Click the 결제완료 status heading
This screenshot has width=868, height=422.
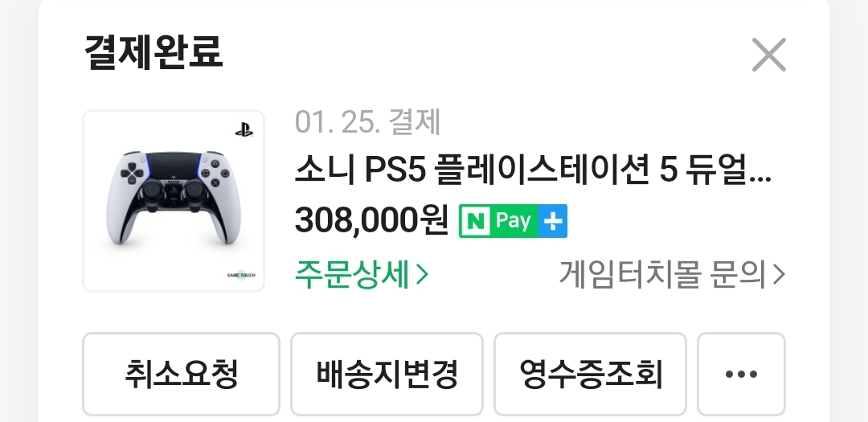click(x=154, y=52)
